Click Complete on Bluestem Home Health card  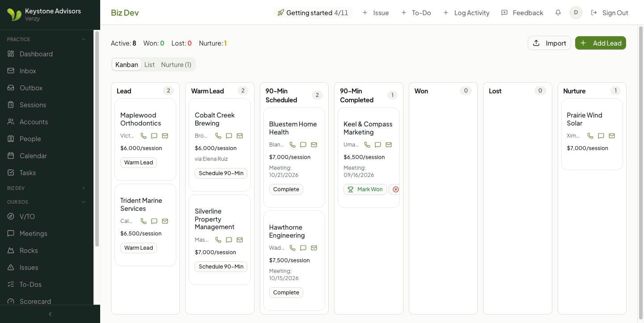pos(286,189)
